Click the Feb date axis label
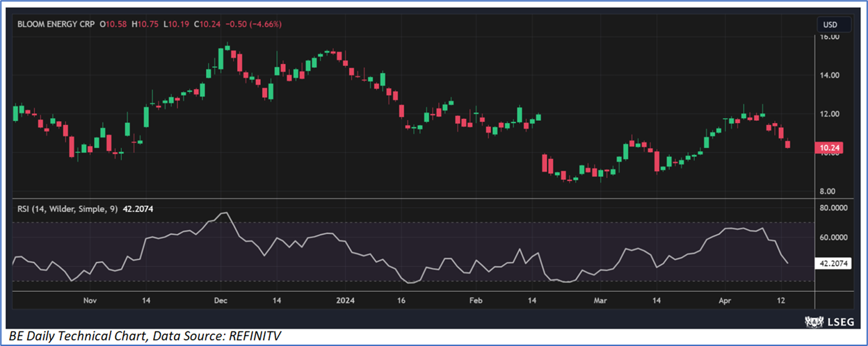This screenshot has width=868, height=346. coord(476,300)
